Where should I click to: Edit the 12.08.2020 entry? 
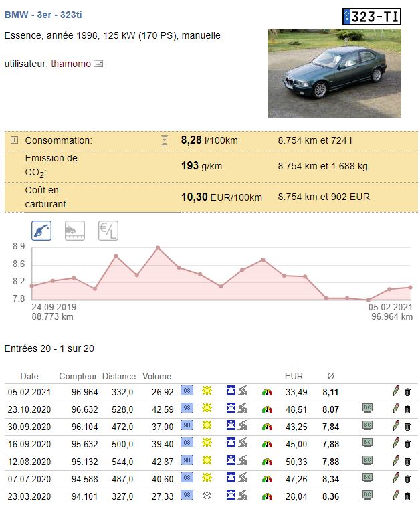click(x=396, y=461)
